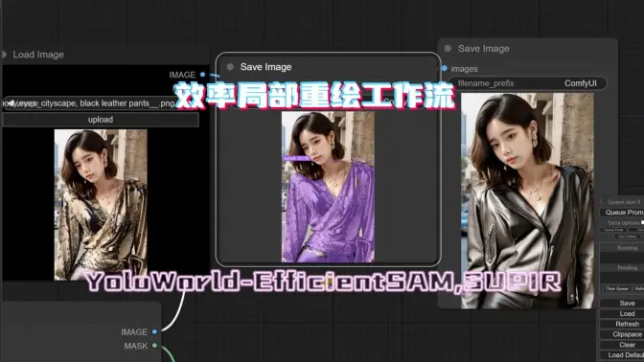Edit the filename_prefix field showing ComfyUI
The image size is (644, 362).
pos(527,83)
